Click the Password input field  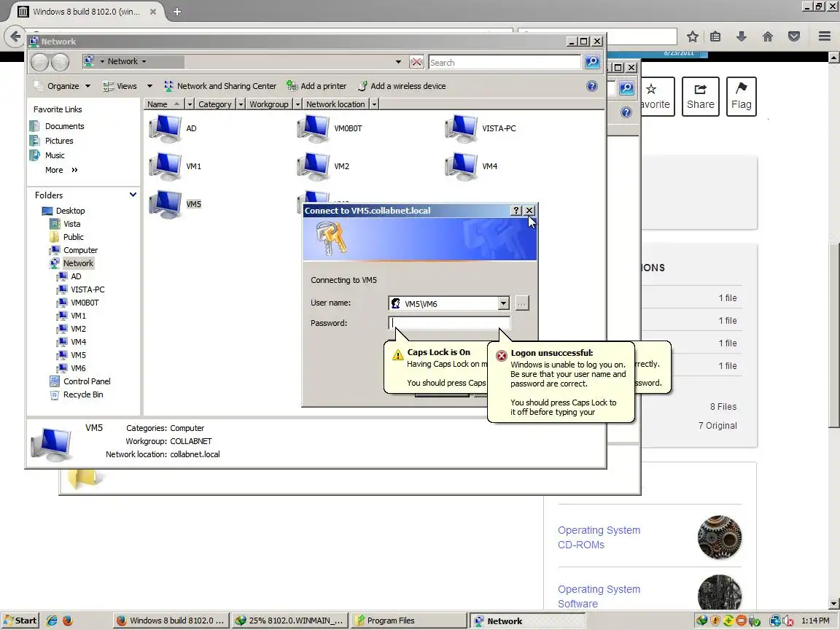pos(449,322)
